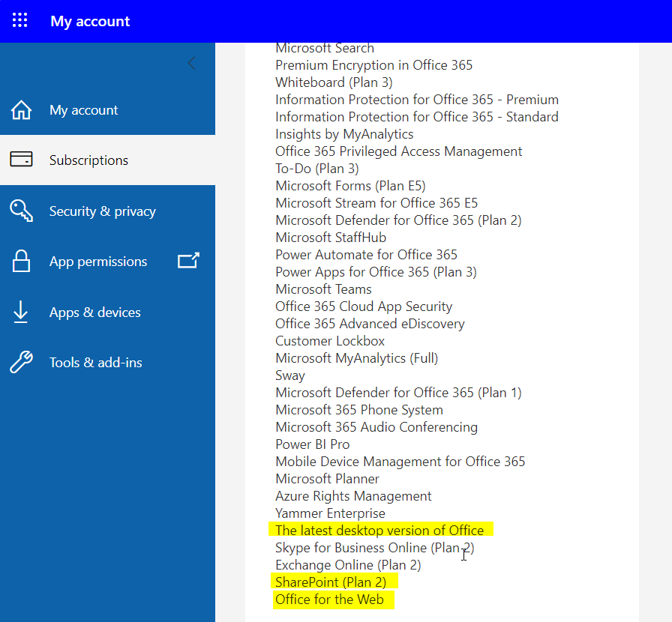The width and height of the screenshot is (672, 622).
Task: Click 'Office 365 Cloud App Security'
Action: [x=364, y=307]
